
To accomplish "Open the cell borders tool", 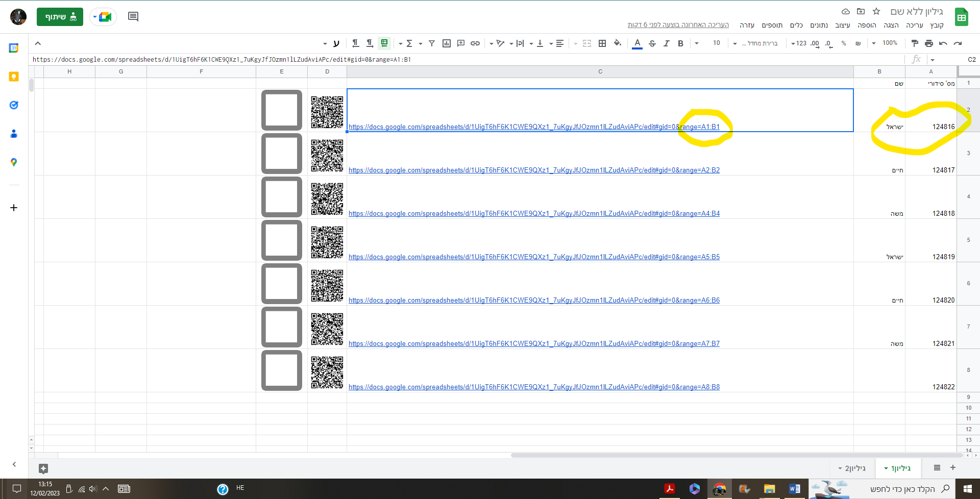I will pos(602,43).
